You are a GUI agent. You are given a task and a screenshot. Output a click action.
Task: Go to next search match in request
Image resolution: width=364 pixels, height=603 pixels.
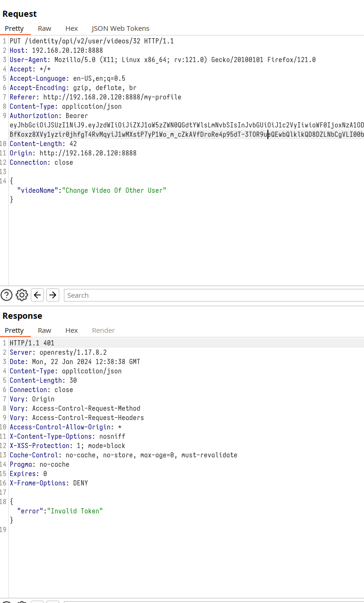tap(53, 295)
